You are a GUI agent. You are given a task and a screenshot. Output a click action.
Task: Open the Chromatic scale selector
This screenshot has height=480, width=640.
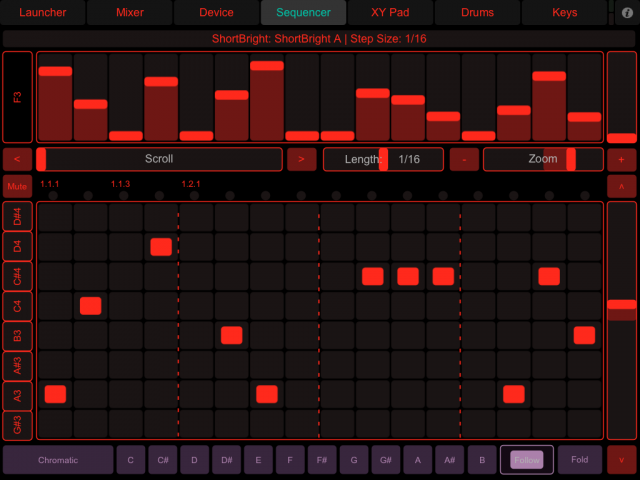[58, 460]
